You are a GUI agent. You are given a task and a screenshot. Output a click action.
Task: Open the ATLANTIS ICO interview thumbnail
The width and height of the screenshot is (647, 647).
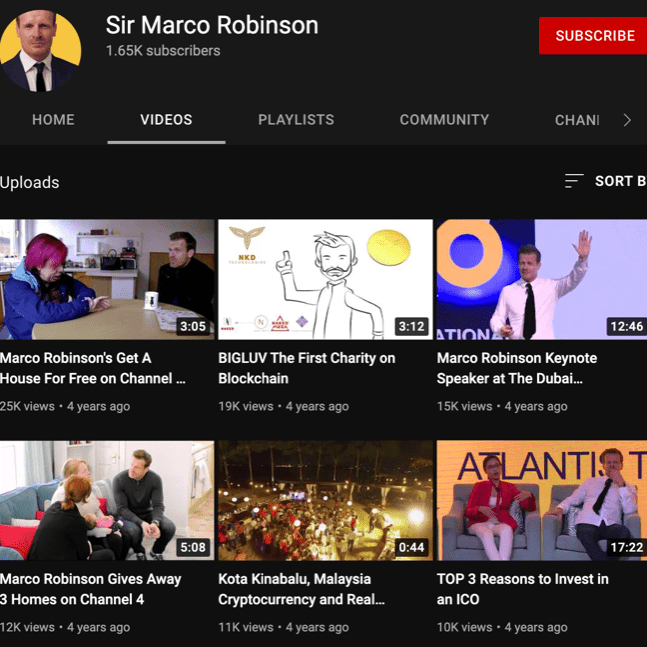pos(542,500)
